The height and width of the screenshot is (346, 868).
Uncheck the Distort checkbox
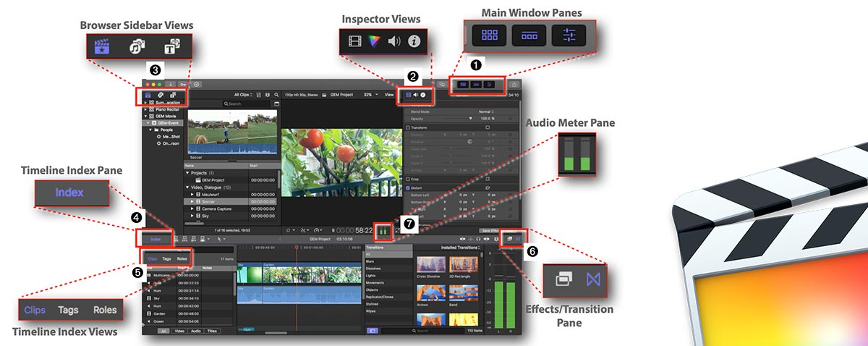[408, 187]
